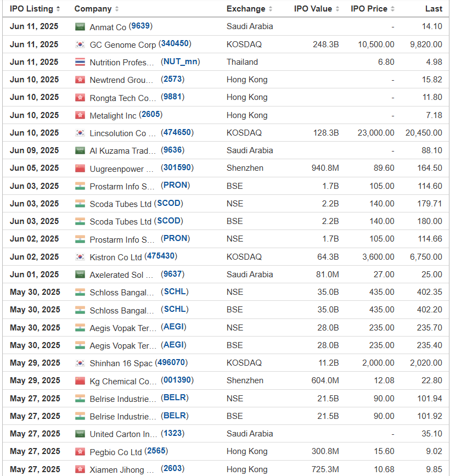Open Al Kuzama Trad... company link
Image resolution: width=450 pixels, height=476 pixels.
pos(122,151)
